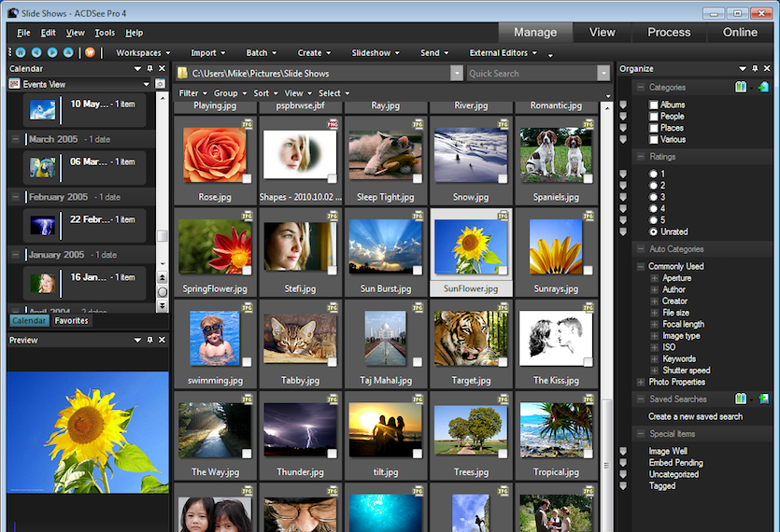Switch to the Online mode tab
The image size is (780, 532).
[x=740, y=33]
